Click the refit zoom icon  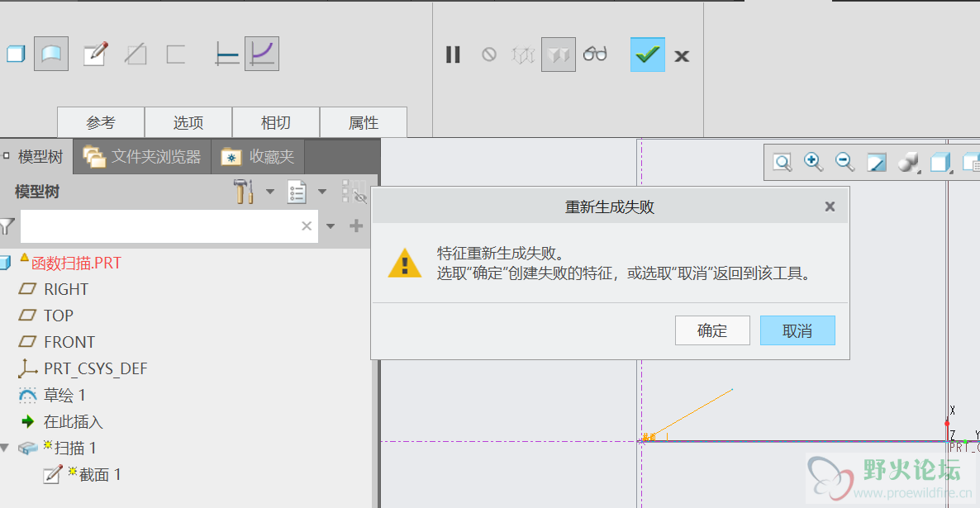tap(783, 163)
